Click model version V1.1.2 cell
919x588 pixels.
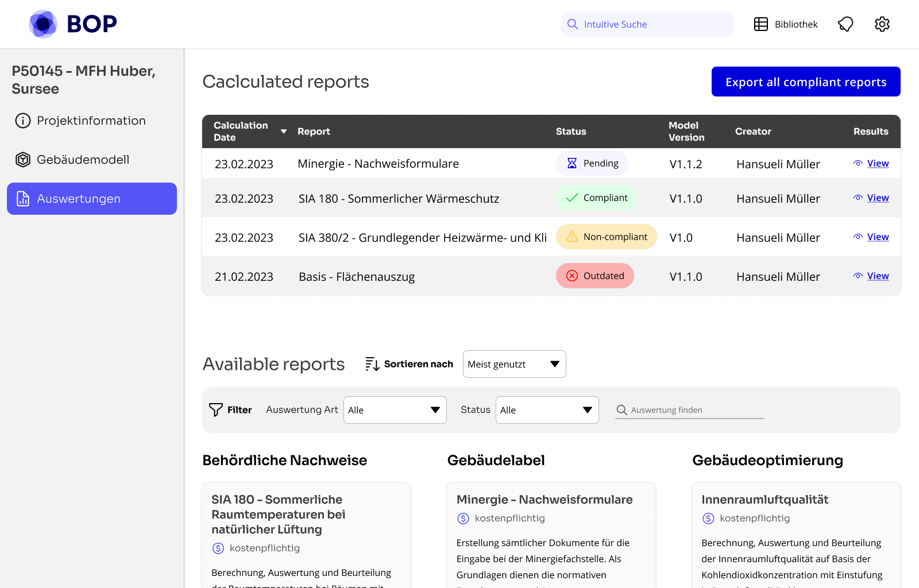pos(686,164)
